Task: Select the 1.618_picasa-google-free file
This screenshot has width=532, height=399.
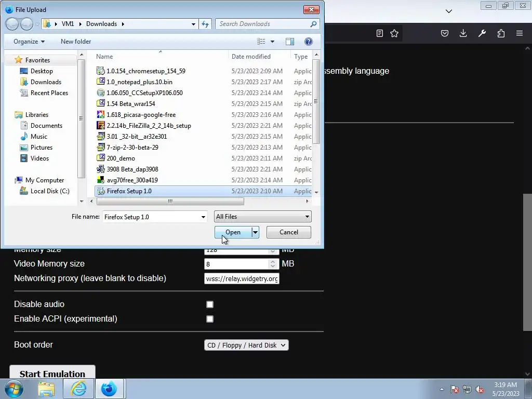Action: click(141, 115)
